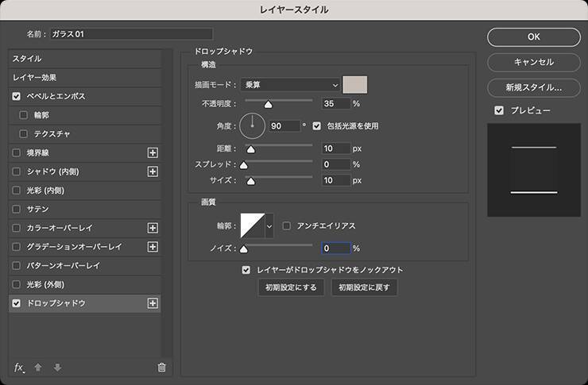Screen dimensions: 588x385
Task: Add another 境界線 effect with plus icon
Action: point(153,152)
